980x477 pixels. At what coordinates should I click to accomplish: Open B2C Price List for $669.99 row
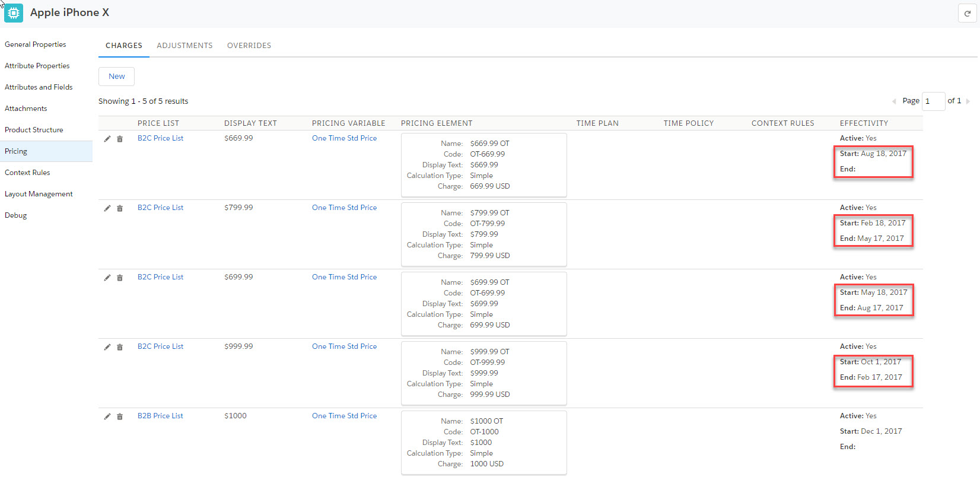pos(160,138)
